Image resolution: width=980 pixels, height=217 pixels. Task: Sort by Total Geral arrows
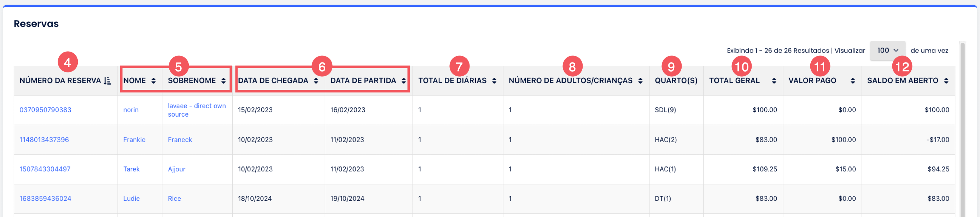point(774,81)
